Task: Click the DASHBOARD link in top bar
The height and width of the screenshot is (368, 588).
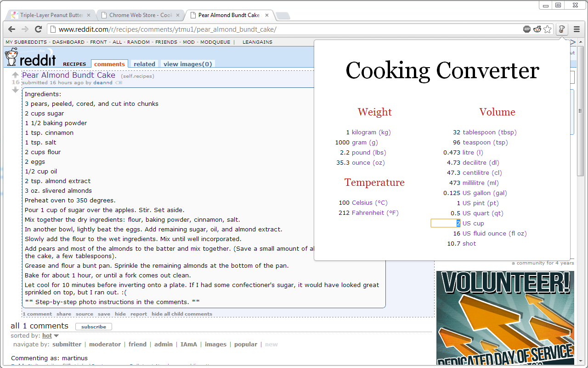Action: tap(68, 42)
